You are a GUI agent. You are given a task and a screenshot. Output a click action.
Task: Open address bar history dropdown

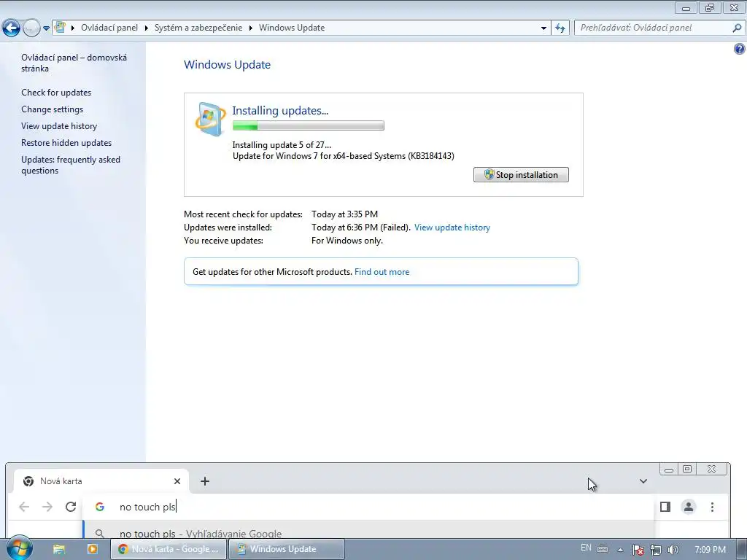(x=543, y=28)
